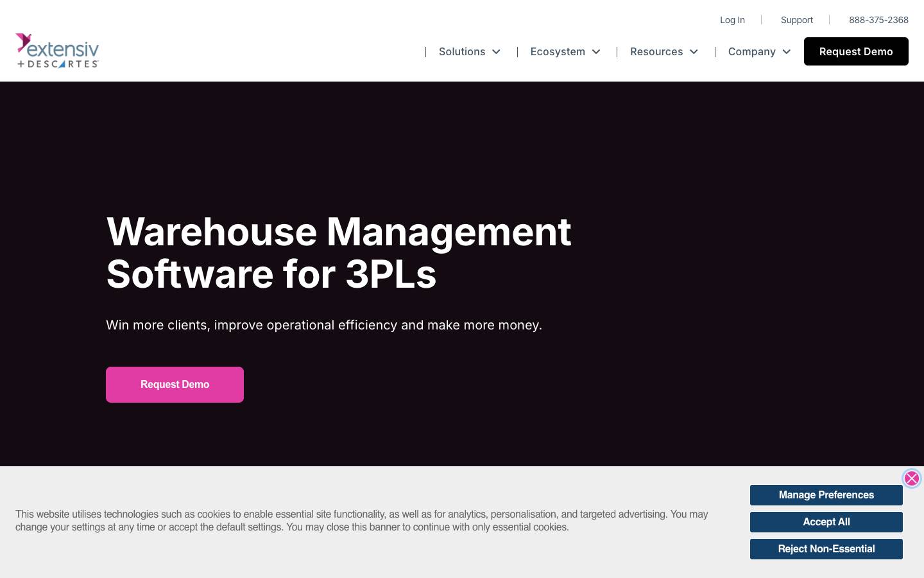The height and width of the screenshot is (578, 924).
Task: Expand the Resources dropdown chevron
Action: [694, 52]
